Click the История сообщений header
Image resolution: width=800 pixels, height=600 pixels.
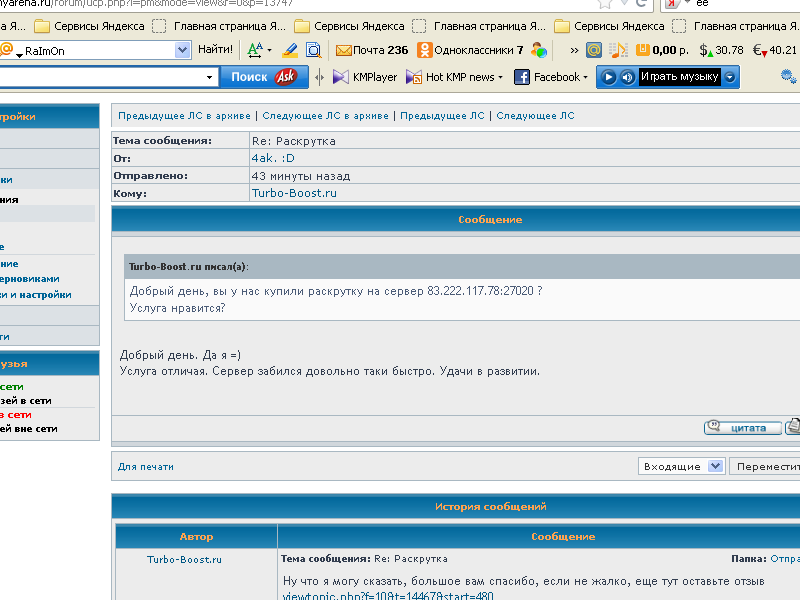click(x=490, y=507)
